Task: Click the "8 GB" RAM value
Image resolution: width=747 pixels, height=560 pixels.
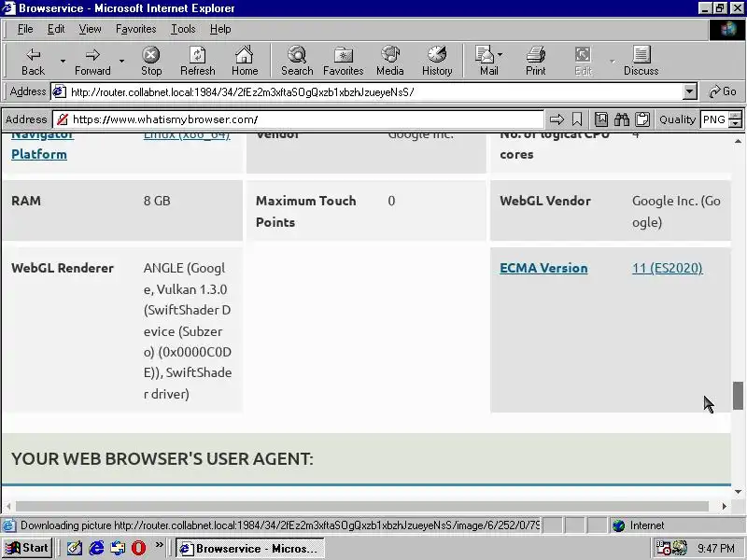Action: click(x=157, y=201)
